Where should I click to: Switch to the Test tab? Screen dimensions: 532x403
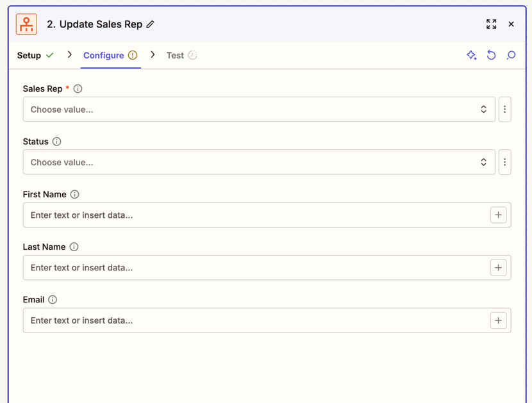(x=174, y=55)
